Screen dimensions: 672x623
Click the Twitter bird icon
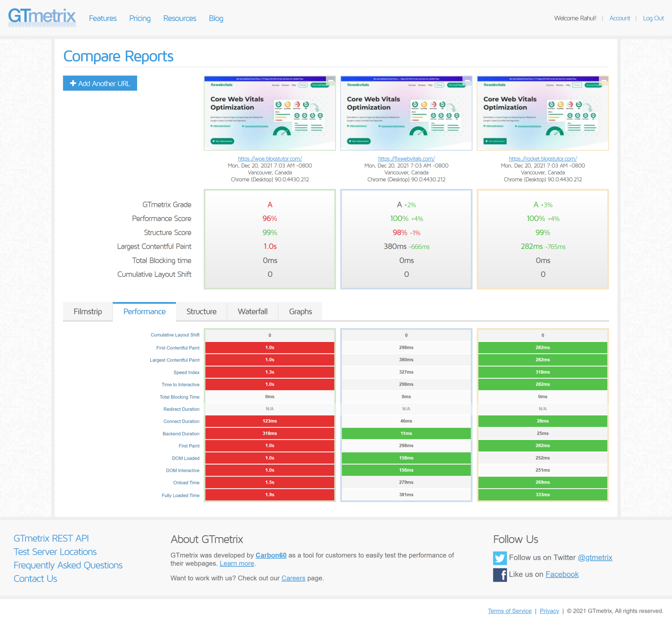tap(500, 558)
